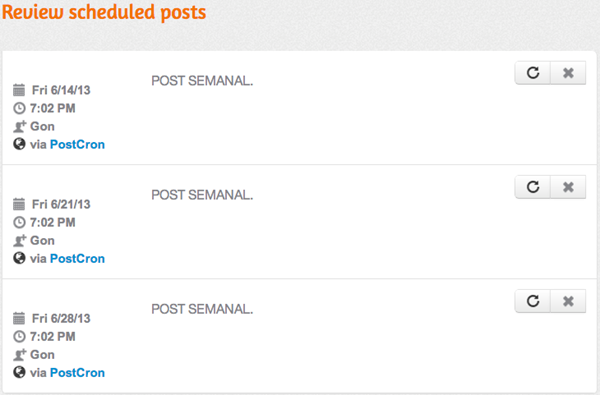Click the refresh icon for the 6/28/13 post

point(533,301)
